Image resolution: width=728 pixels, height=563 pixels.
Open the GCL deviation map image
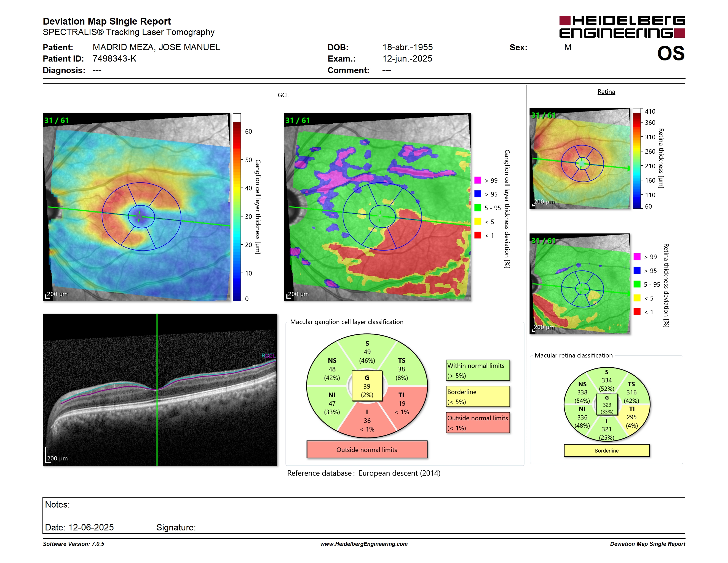(x=377, y=207)
